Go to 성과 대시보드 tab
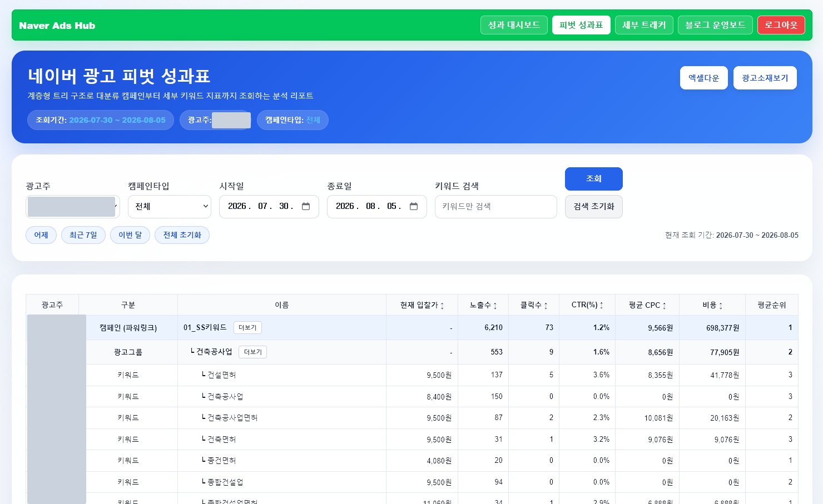The image size is (823, 504). coord(514,25)
